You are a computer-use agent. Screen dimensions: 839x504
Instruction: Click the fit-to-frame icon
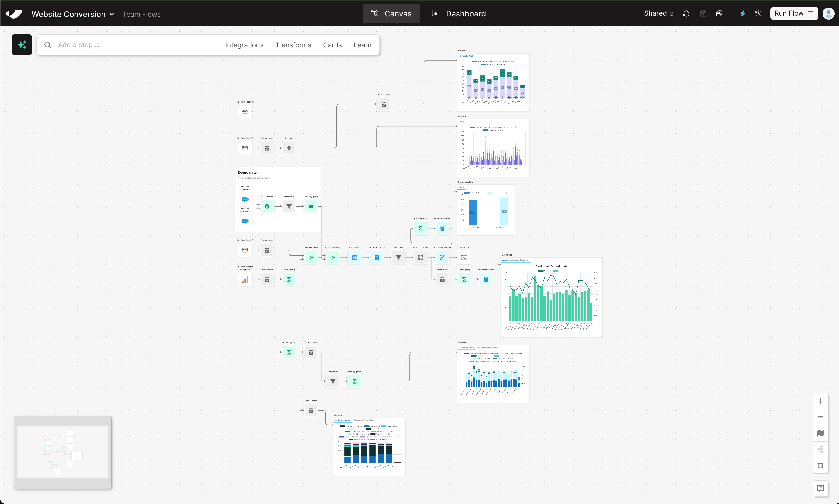pos(820,465)
